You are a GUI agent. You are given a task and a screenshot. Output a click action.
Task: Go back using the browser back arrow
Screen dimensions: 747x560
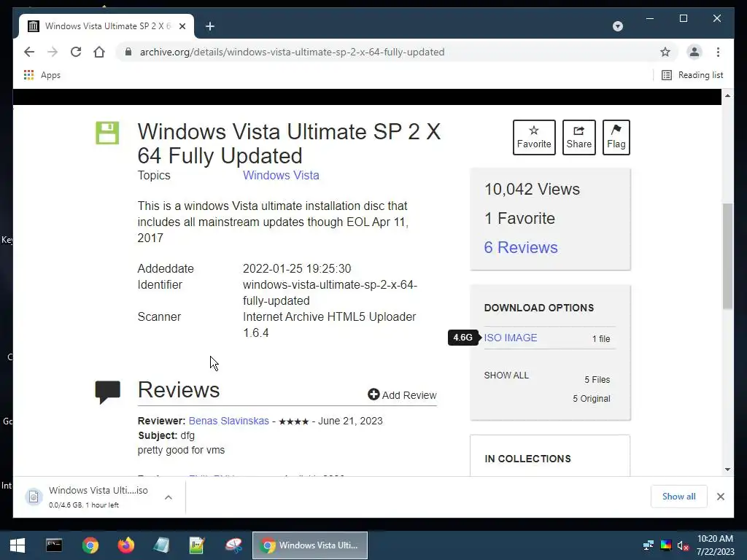[x=29, y=52]
